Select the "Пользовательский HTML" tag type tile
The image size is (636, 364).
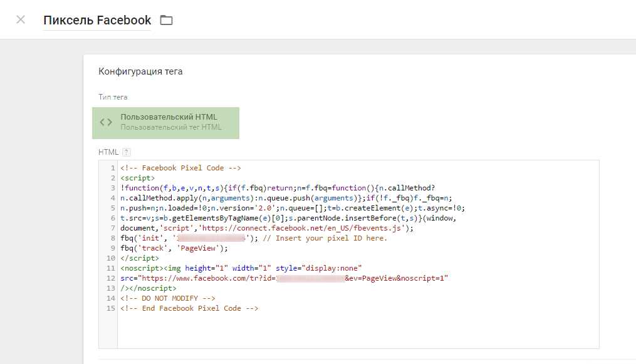pos(165,123)
